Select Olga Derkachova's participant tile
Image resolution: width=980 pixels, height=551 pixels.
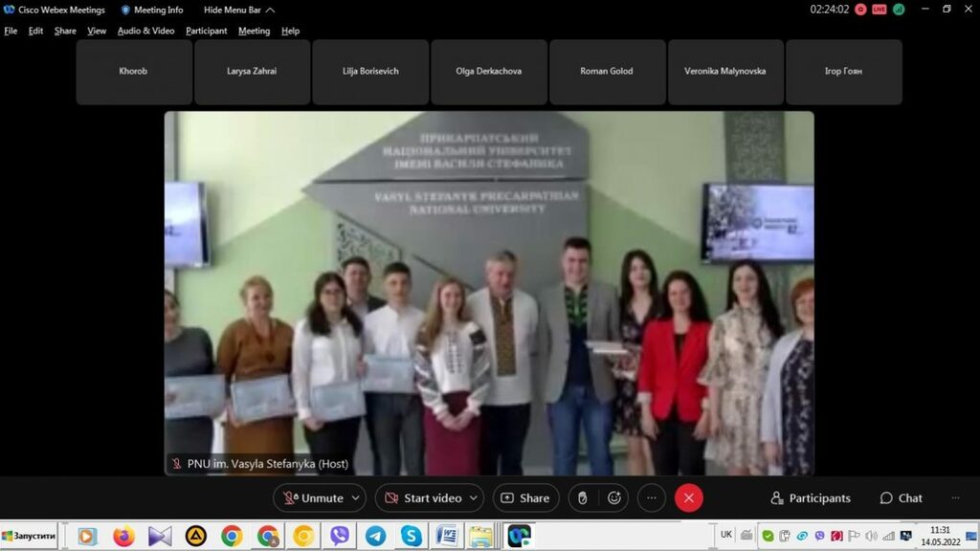point(489,72)
